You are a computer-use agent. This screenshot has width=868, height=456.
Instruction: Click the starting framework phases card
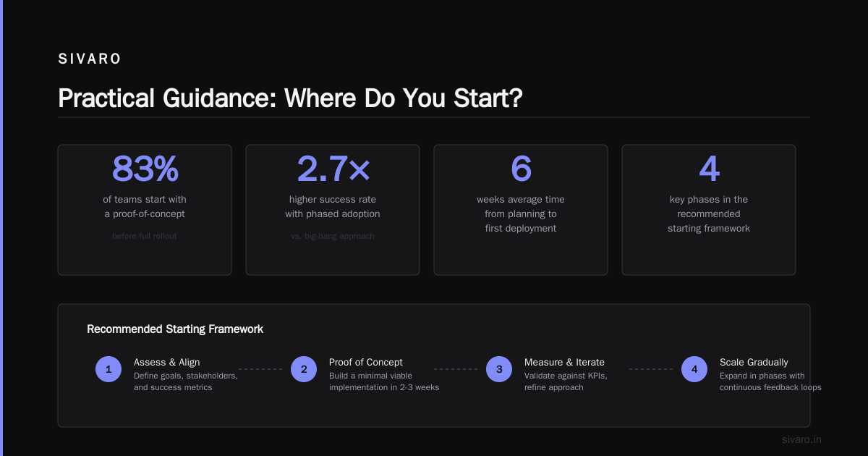[709, 210]
